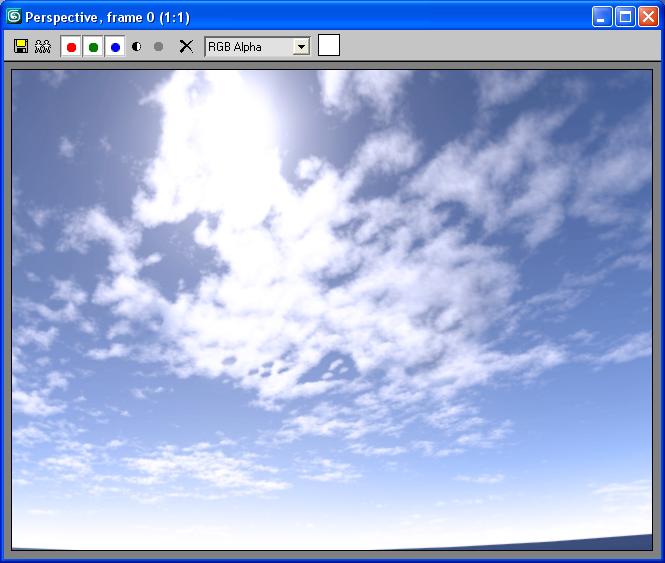Click the dark horizon strip at bottom-right of render

600,543
